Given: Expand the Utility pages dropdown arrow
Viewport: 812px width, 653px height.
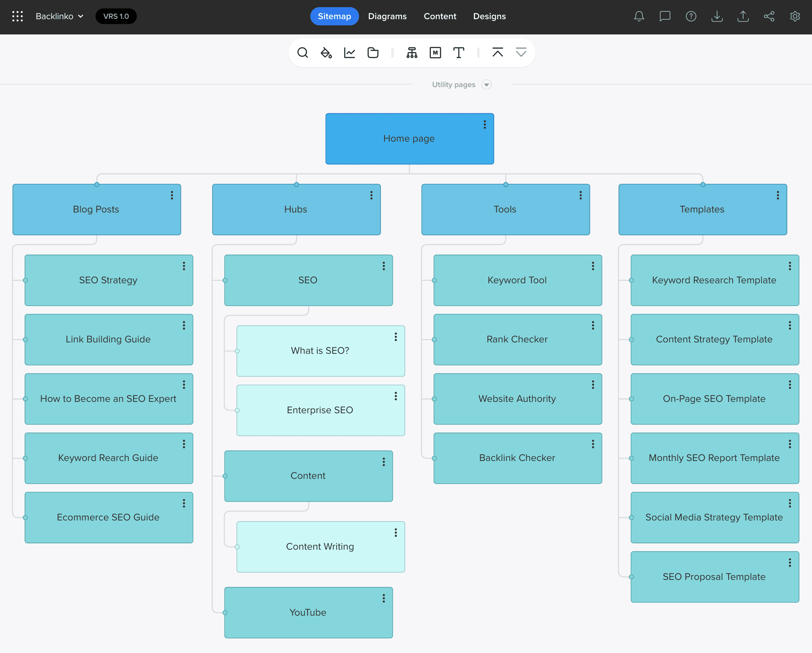Looking at the screenshot, I should click(x=486, y=85).
